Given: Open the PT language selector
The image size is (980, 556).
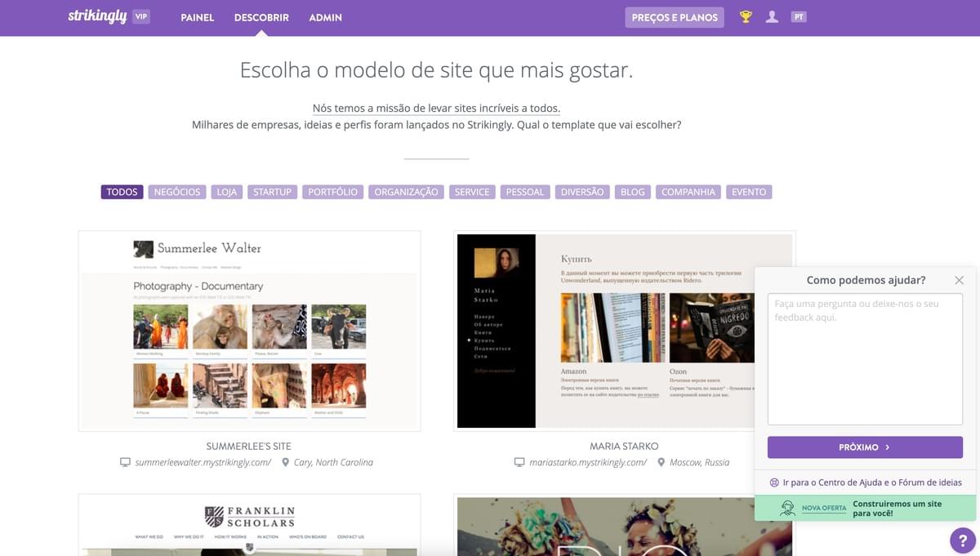Looking at the screenshot, I should pyautogui.click(x=799, y=17).
